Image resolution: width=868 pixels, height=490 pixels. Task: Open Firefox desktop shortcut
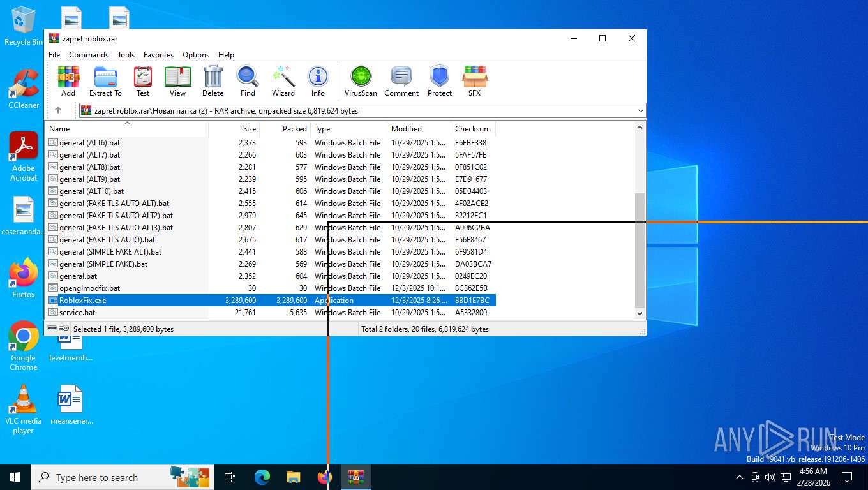coord(24,278)
